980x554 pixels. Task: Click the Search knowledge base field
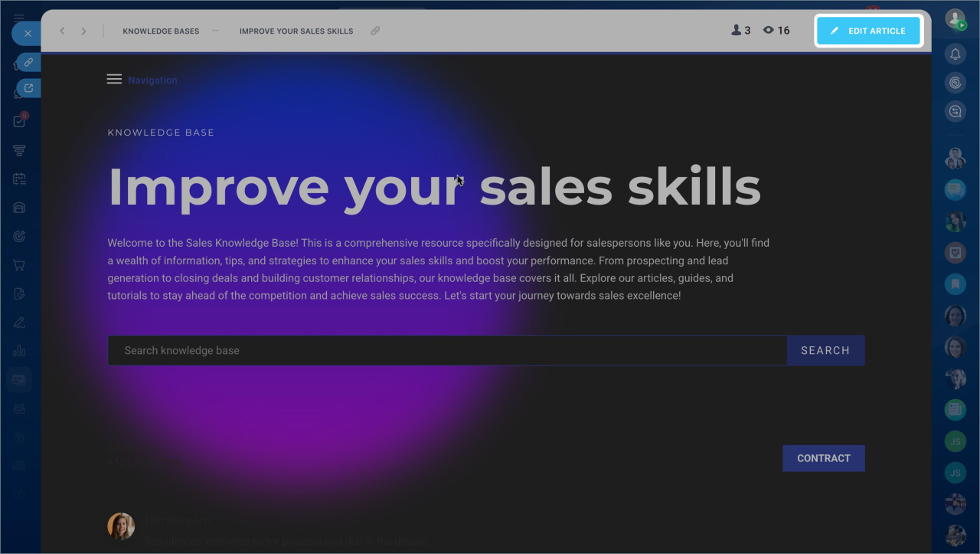coord(447,350)
